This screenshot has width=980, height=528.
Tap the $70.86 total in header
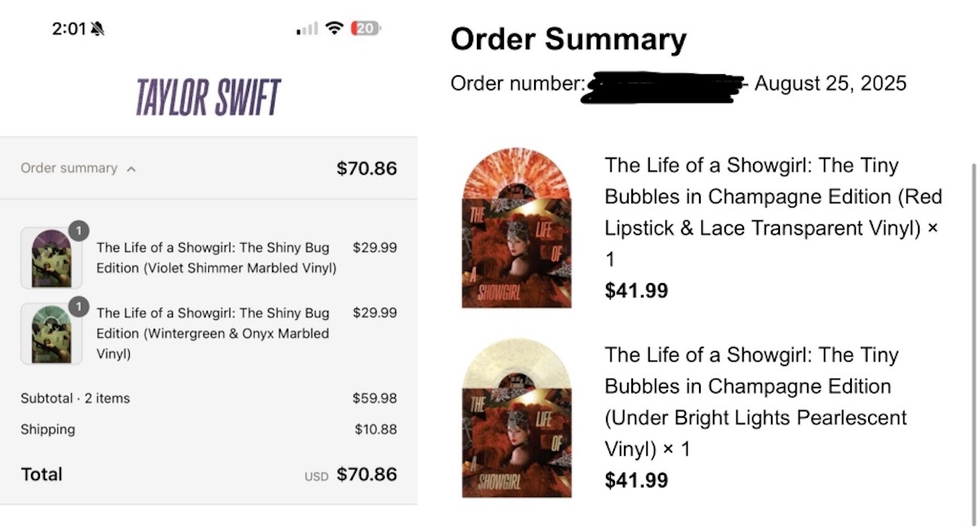pyautogui.click(x=367, y=169)
